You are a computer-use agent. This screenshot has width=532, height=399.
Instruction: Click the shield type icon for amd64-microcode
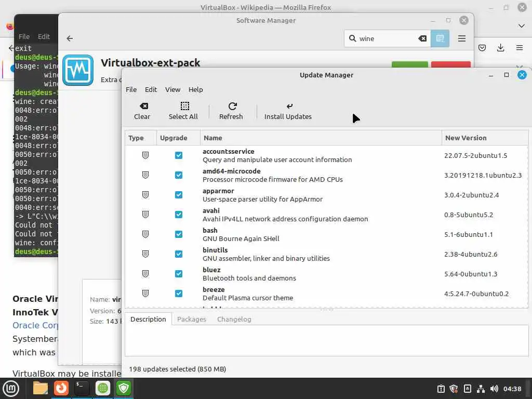coord(145,175)
